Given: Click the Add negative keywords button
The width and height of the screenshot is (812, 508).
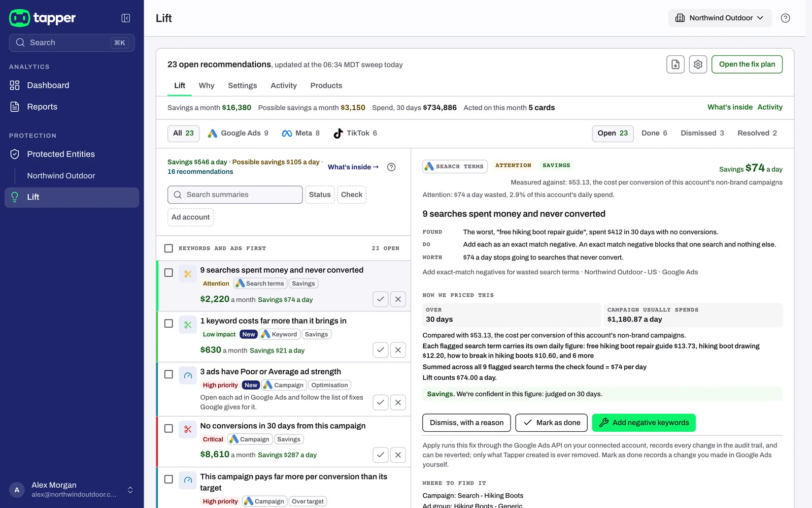Looking at the screenshot, I should (x=644, y=423).
